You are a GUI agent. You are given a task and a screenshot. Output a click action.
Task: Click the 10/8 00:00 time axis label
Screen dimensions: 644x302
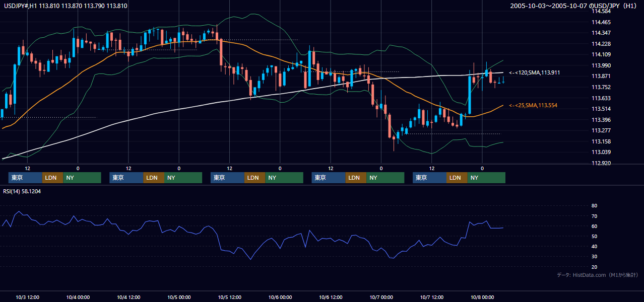pyautogui.click(x=482, y=297)
